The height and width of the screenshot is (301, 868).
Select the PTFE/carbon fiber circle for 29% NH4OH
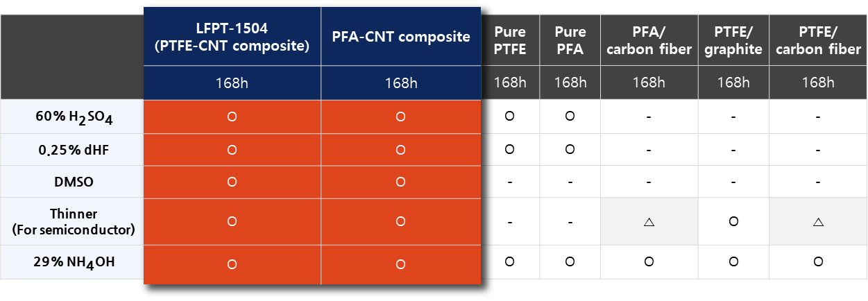[818, 262]
